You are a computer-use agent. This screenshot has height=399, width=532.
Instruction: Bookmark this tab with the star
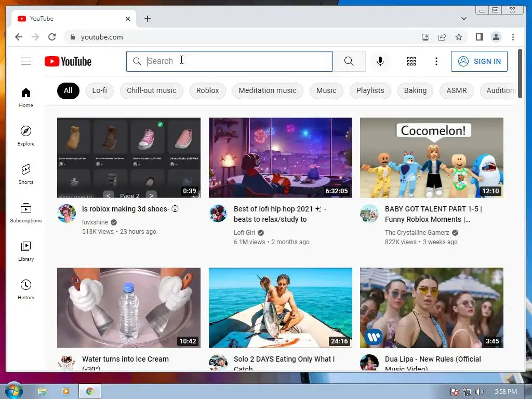(459, 37)
